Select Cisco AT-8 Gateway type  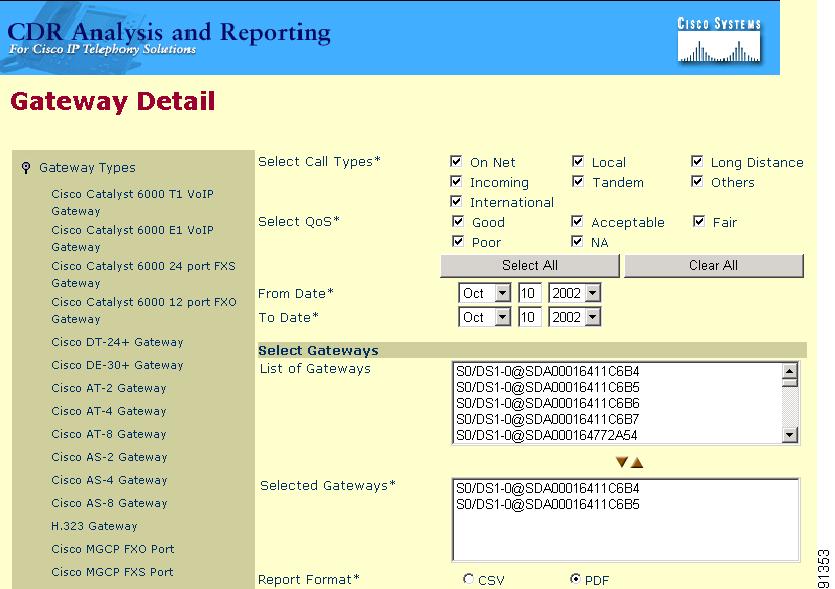tap(109, 434)
